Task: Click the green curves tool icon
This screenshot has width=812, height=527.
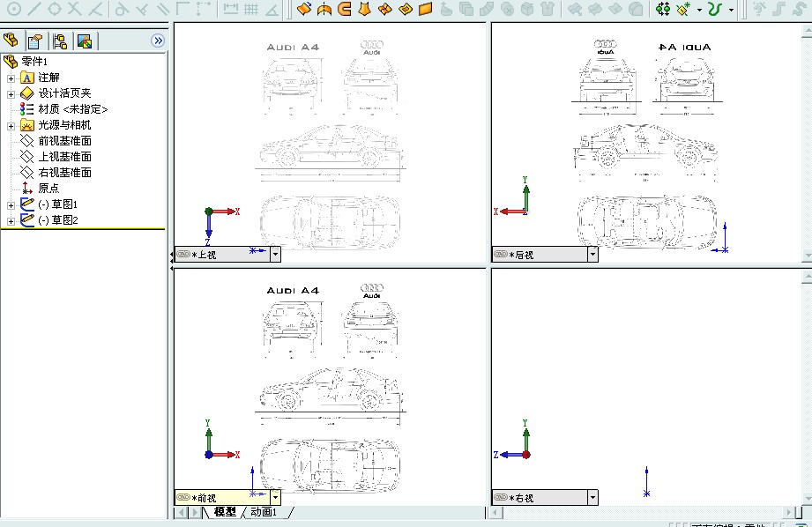Action: tap(715, 8)
